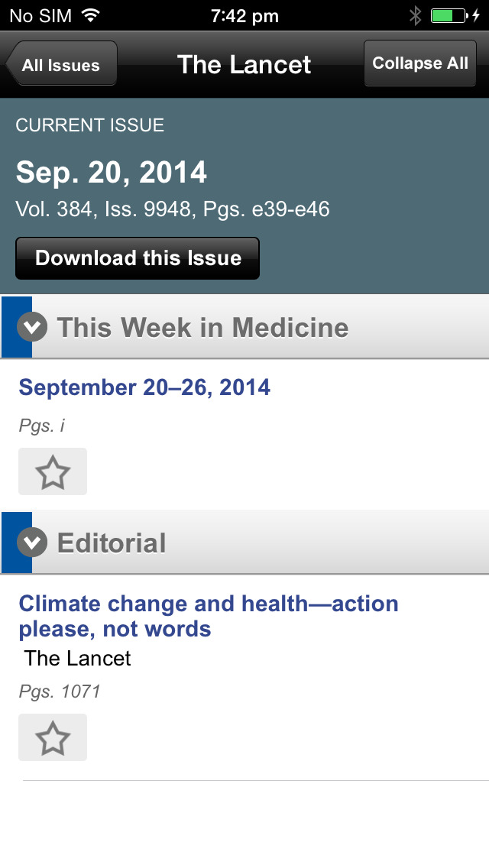Tap the Bluetooth icon in the status bar
This screenshot has width=489, height=868.
point(416,14)
